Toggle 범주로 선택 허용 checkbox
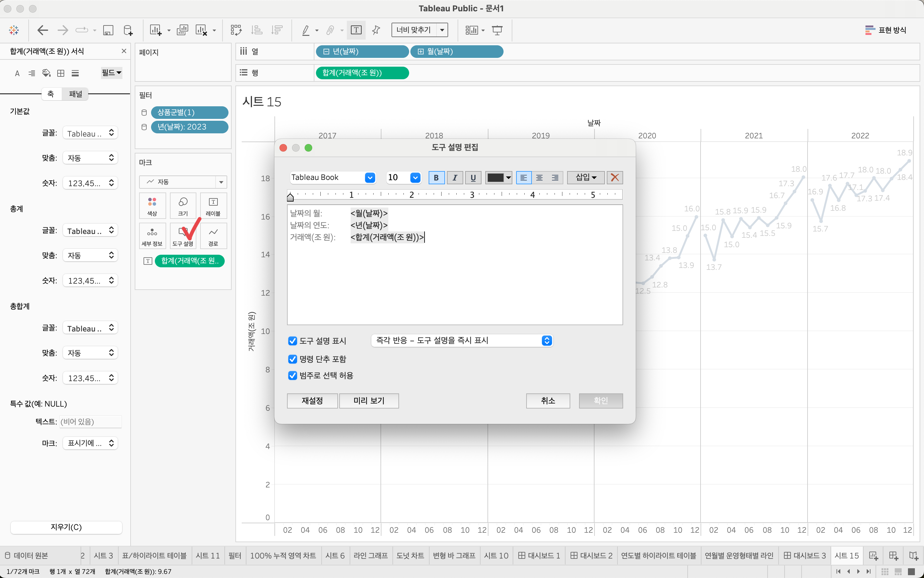 (x=293, y=375)
